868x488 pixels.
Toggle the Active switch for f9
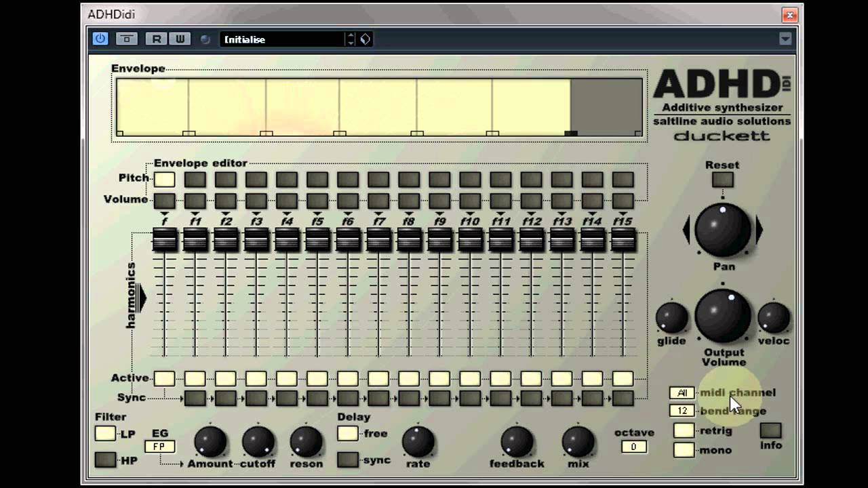[439, 378]
